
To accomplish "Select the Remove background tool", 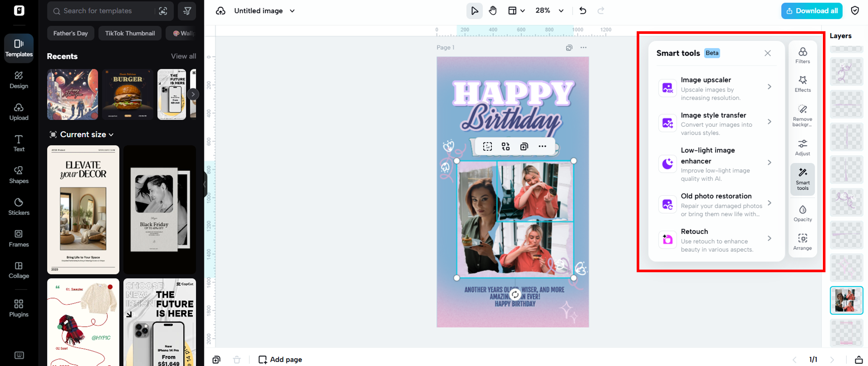I will (x=802, y=115).
